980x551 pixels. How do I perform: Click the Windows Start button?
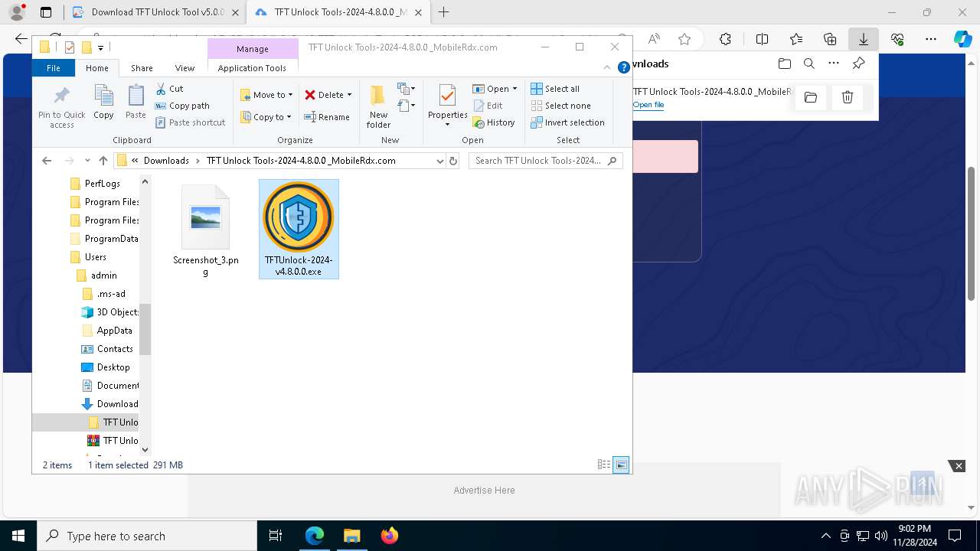pos(18,536)
